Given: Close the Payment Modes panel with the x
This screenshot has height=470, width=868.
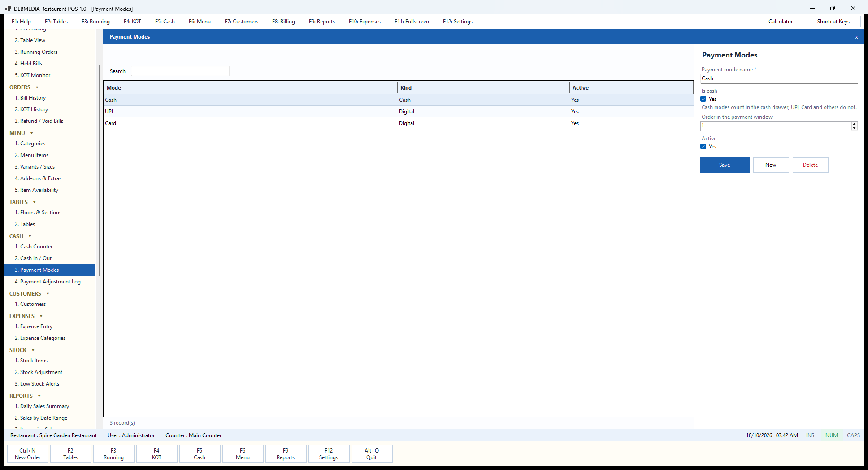Looking at the screenshot, I should point(856,37).
